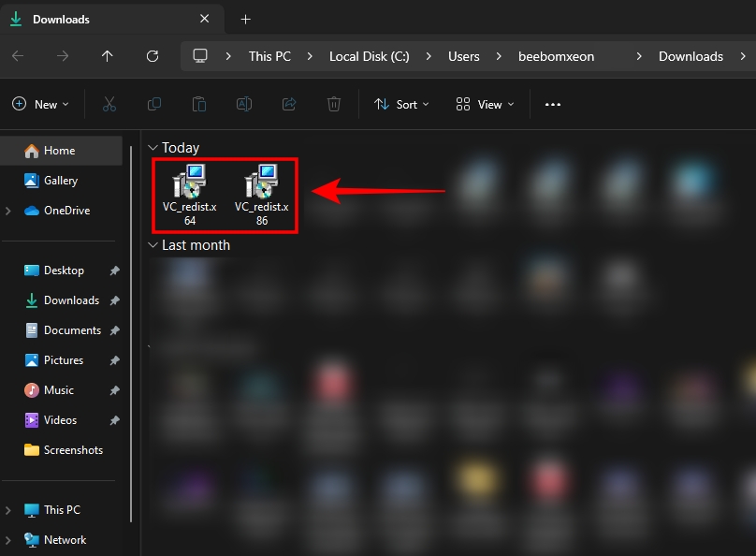This screenshot has width=756, height=556.
Task: Click chevron before This PC breadcrumb
Action: pyautogui.click(x=228, y=56)
